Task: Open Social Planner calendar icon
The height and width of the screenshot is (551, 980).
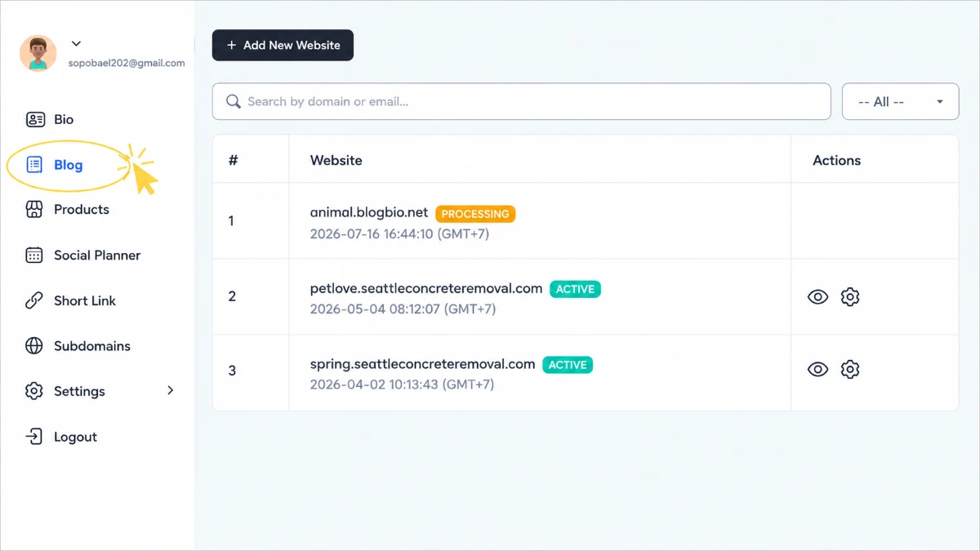Action: coord(34,256)
